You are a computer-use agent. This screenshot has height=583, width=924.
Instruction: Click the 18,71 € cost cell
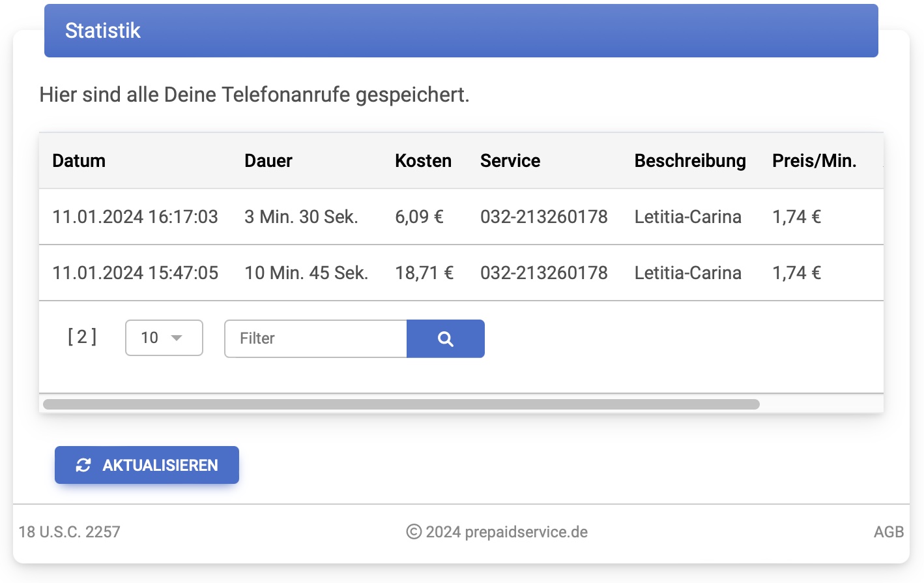tap(424, 273)
